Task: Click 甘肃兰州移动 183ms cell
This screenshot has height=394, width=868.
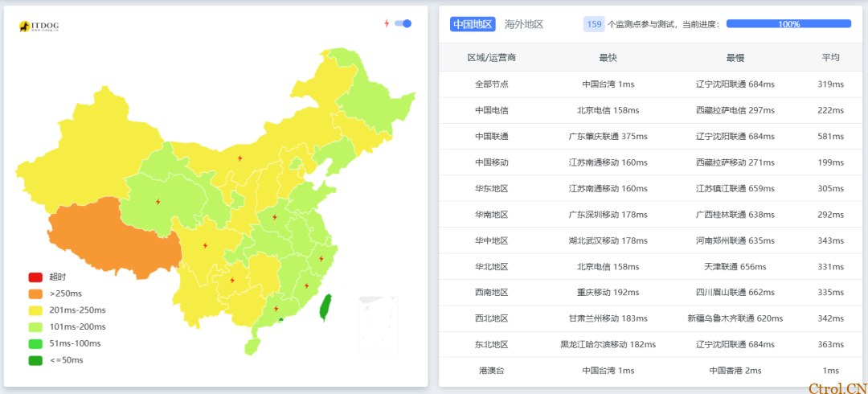Action: [608, 318]
